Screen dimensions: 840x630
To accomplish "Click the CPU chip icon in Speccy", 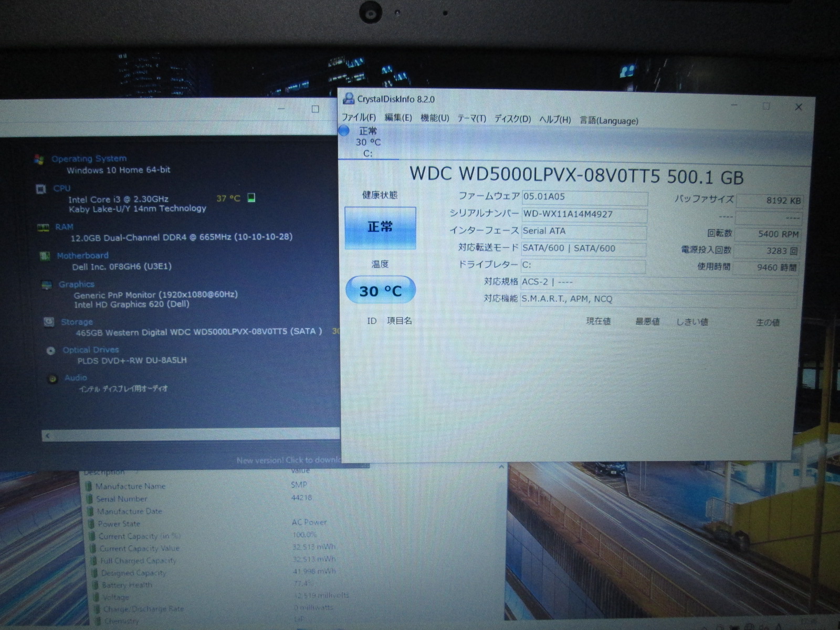I will [41, 189].
